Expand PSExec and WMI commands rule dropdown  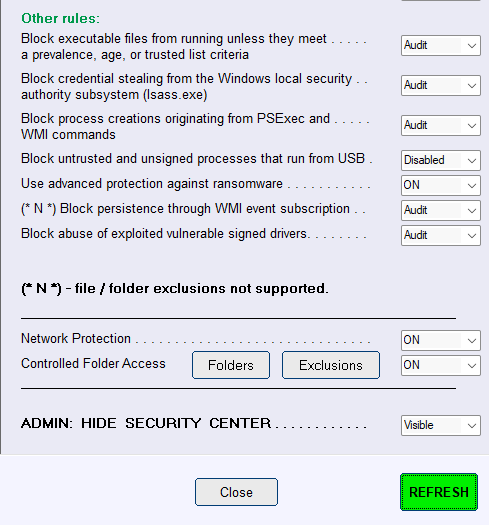[441, 126]
